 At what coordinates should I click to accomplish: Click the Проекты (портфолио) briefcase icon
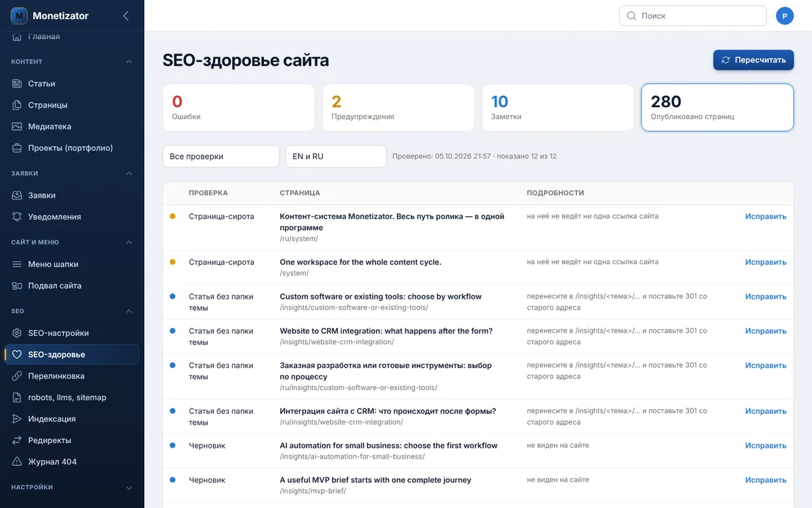click(x=17, y=148)
